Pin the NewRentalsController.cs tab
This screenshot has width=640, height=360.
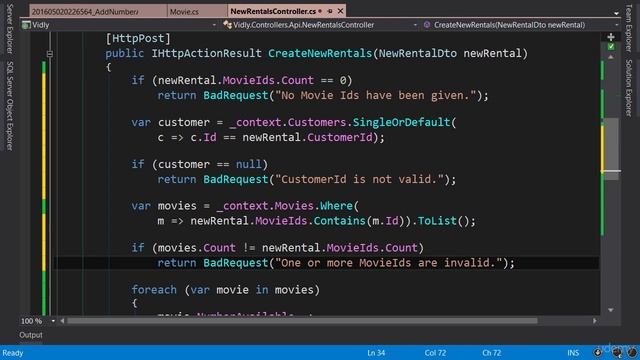[x=330, y=11]
